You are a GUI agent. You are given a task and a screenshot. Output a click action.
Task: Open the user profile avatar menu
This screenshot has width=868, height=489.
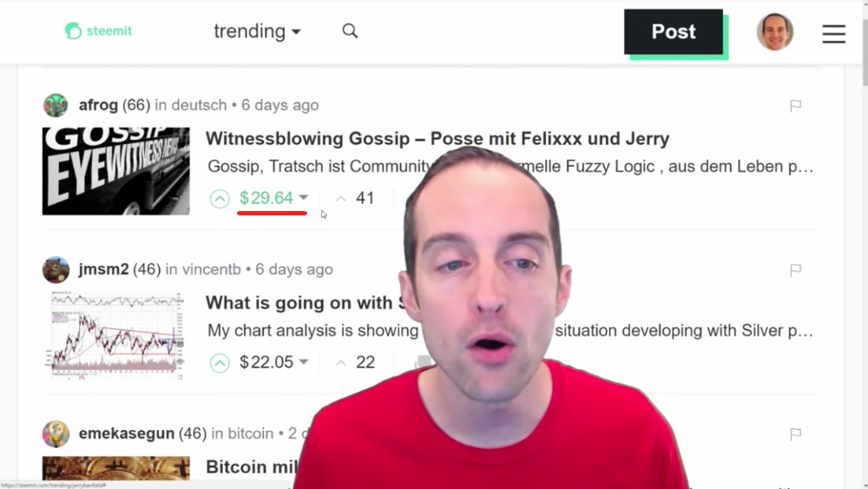(x=774, y=31)
